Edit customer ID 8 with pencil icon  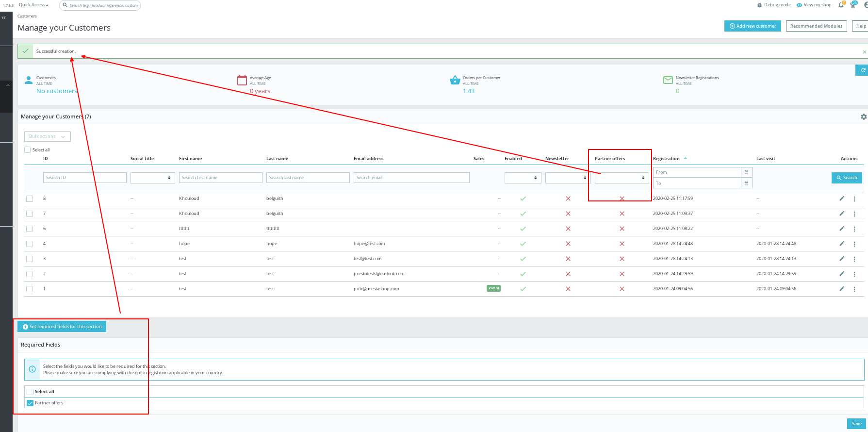point(842,199)
